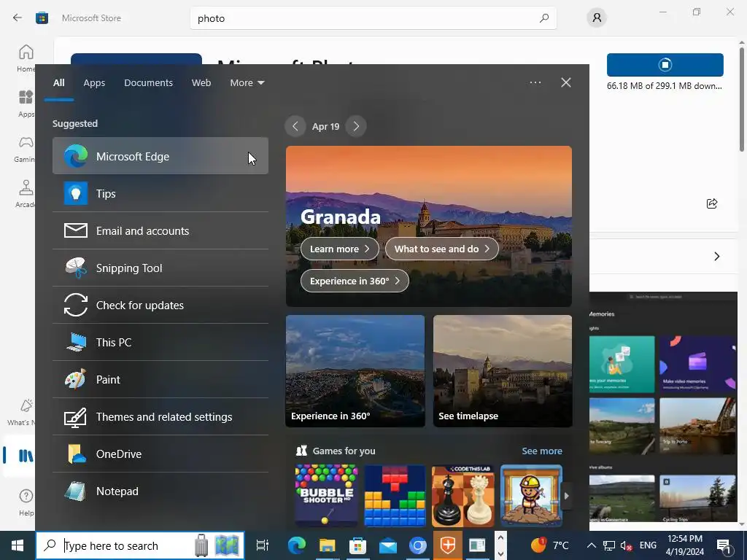Click the Store search field containing photo
747x560 pixels.
(x=373, y=18)
